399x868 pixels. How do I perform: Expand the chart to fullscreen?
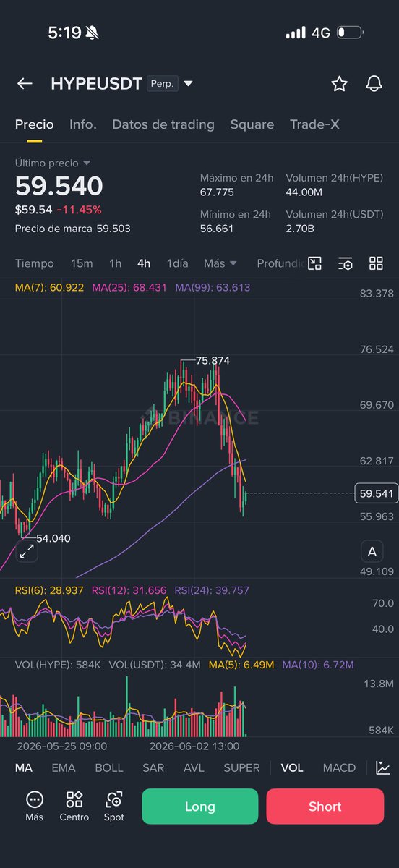point(27,552)
